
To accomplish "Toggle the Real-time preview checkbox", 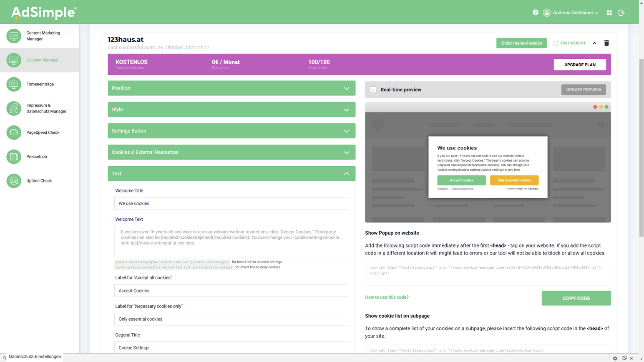I will point(373,90).
